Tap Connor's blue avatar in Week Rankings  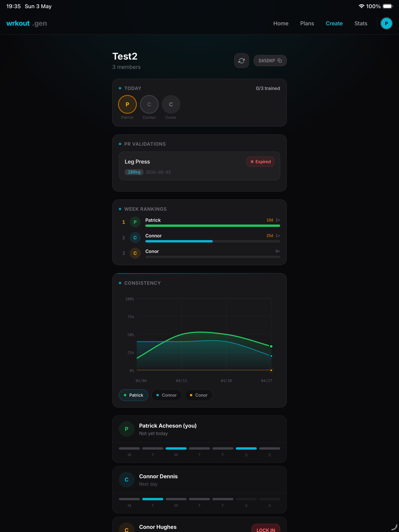135,238
